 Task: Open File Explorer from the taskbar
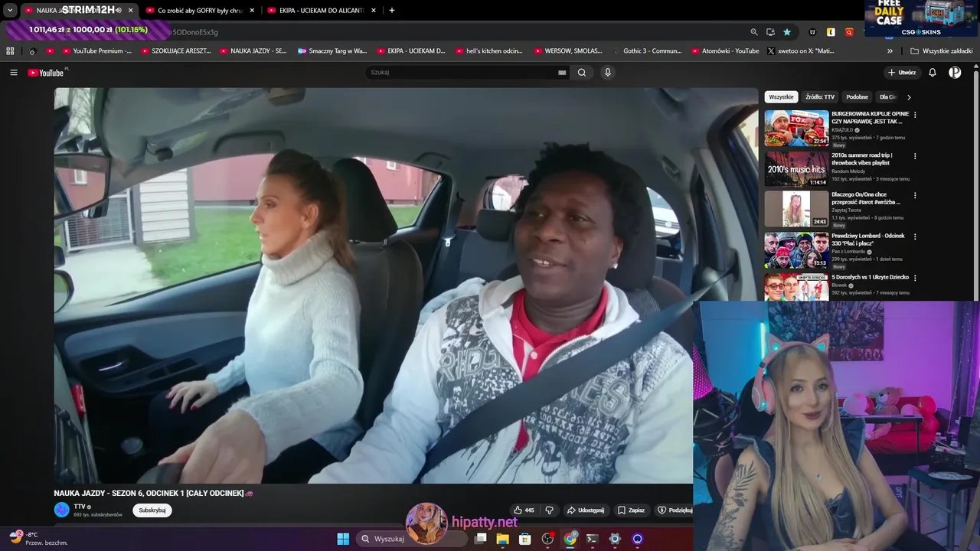502,539
